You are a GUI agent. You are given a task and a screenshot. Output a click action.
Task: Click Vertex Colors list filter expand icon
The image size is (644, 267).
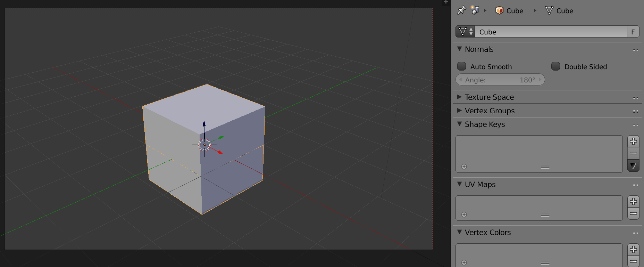(464, 263)
